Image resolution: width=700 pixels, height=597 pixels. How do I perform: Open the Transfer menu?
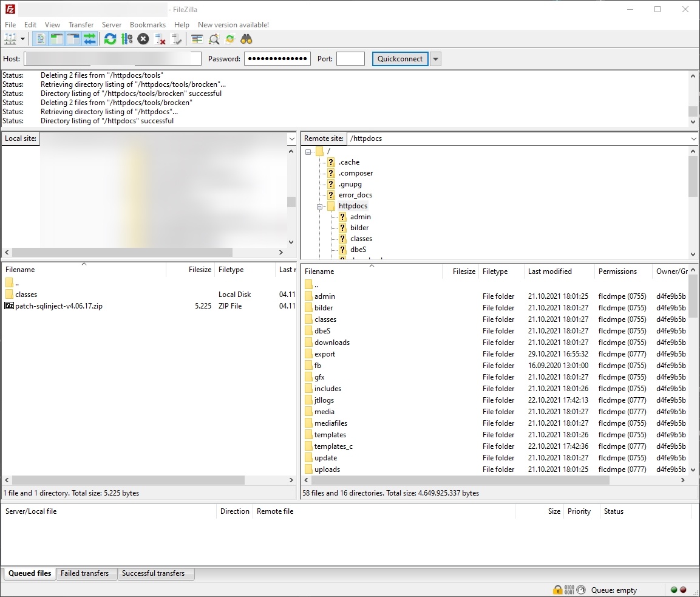coord(81,25)
